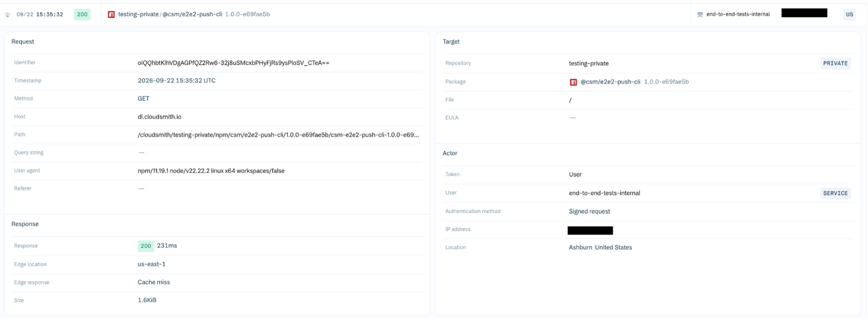The width and height of the screenshot is (868, 319).
Task: Click the Query string label
Action: (x=29, y=153)
